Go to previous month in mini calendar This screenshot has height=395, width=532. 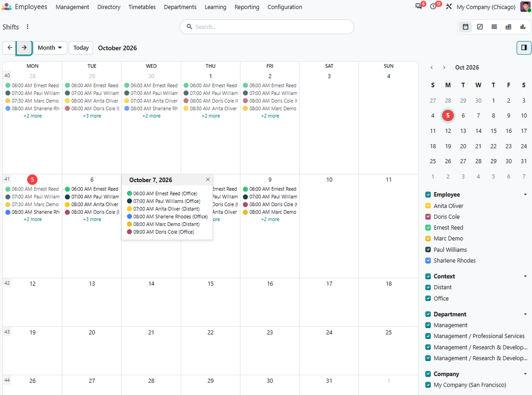[x=432, y=67]
